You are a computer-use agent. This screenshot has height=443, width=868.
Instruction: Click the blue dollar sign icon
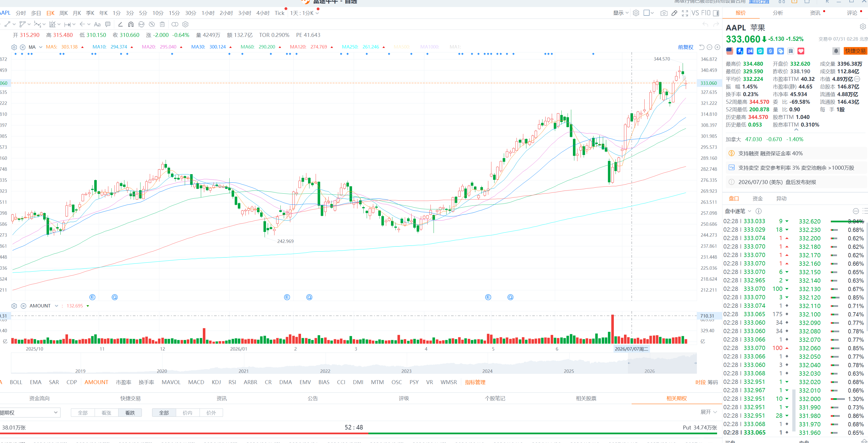coord(770,51)
